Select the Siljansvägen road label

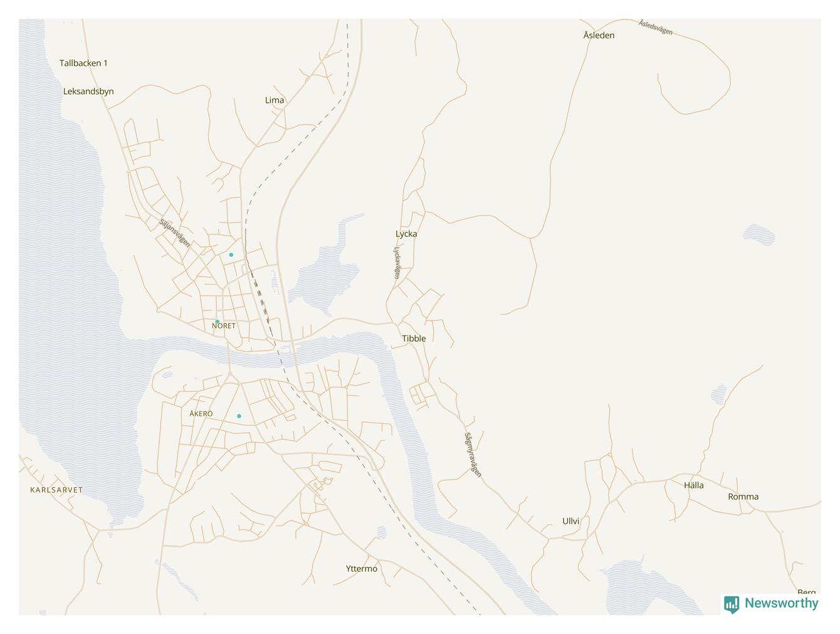click(174, 233)
